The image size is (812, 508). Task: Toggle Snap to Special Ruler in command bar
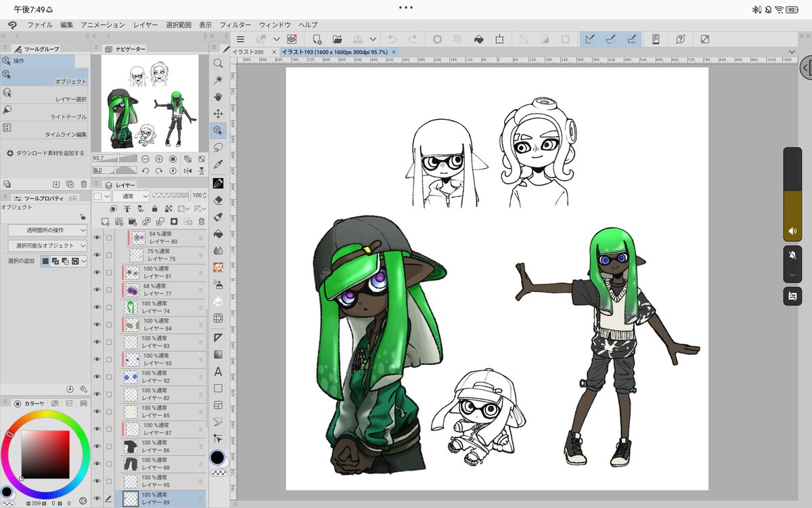point(610,39)
